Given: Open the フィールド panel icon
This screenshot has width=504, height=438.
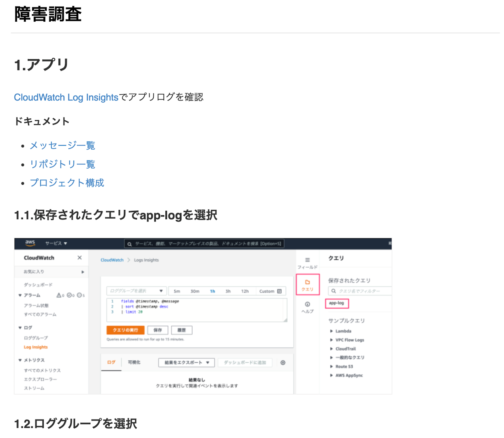Looking at the screenshot, I should pyautogui.click(x=308, y=260).
